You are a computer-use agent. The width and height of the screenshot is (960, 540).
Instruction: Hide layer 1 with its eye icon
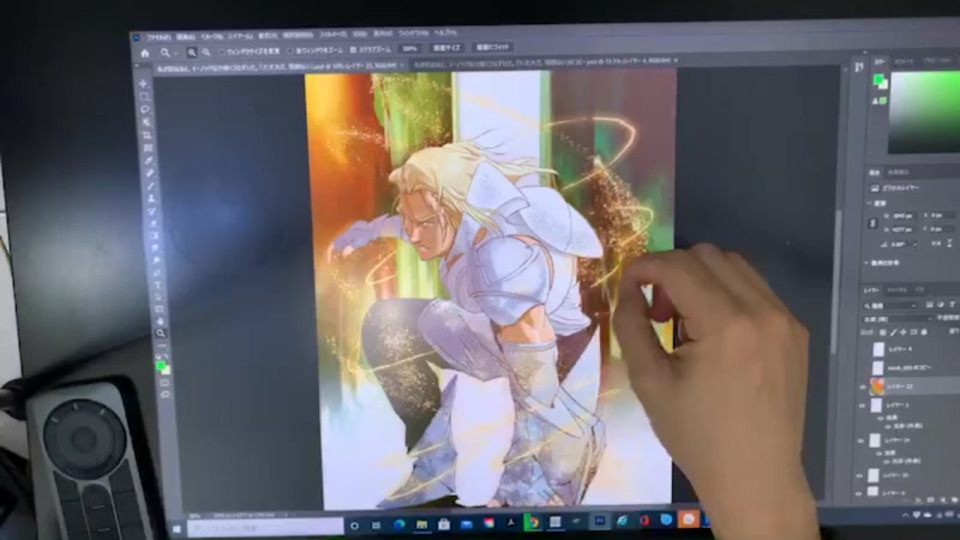[x=862, y=405]
